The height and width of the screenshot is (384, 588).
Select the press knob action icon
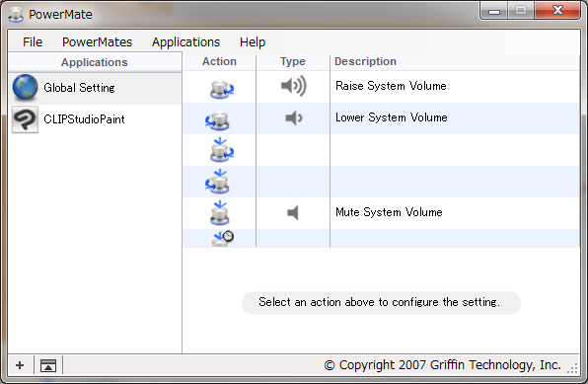[219, 213]
